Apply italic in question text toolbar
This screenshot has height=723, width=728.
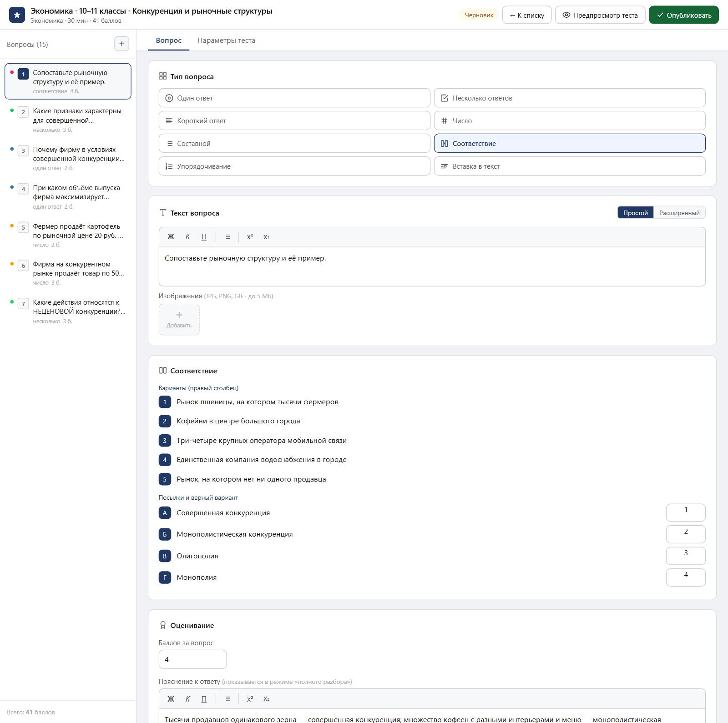pos(187,237)
